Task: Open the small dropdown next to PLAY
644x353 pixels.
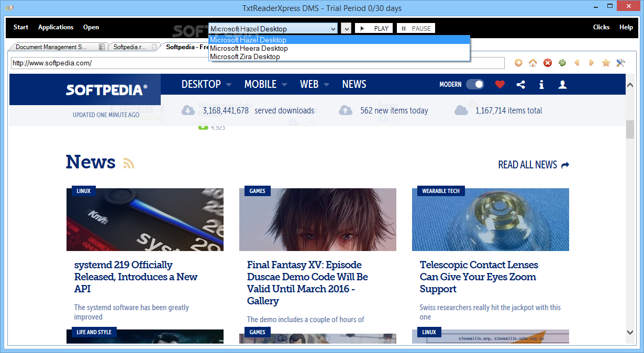Action: point(346,29)
